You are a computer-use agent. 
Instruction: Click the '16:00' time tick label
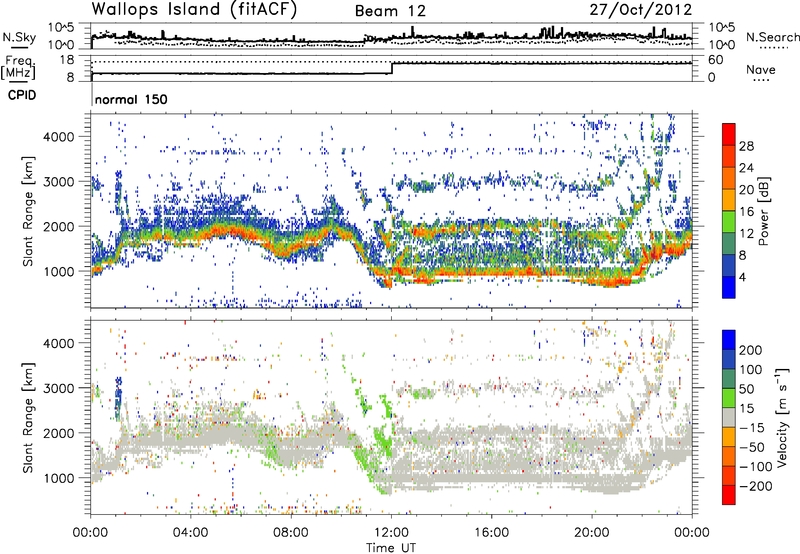(x=491, y=533)
